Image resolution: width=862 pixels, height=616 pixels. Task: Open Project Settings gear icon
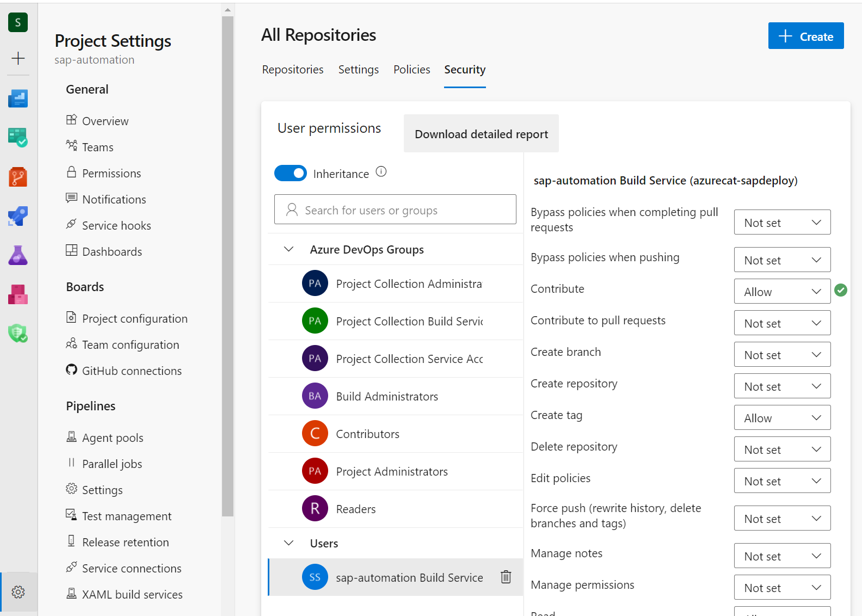click(x=18, y=592)
